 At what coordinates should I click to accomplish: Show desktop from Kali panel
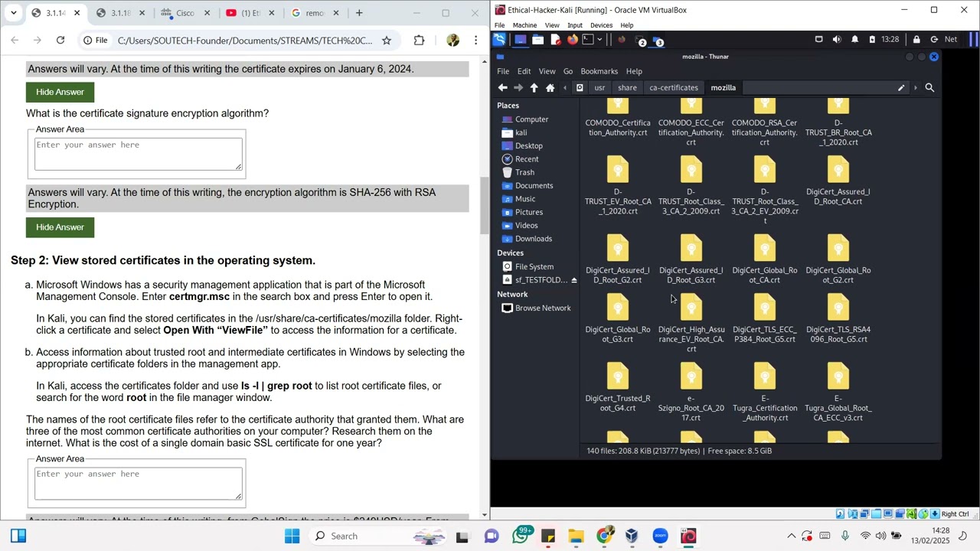tap(521, 40)
